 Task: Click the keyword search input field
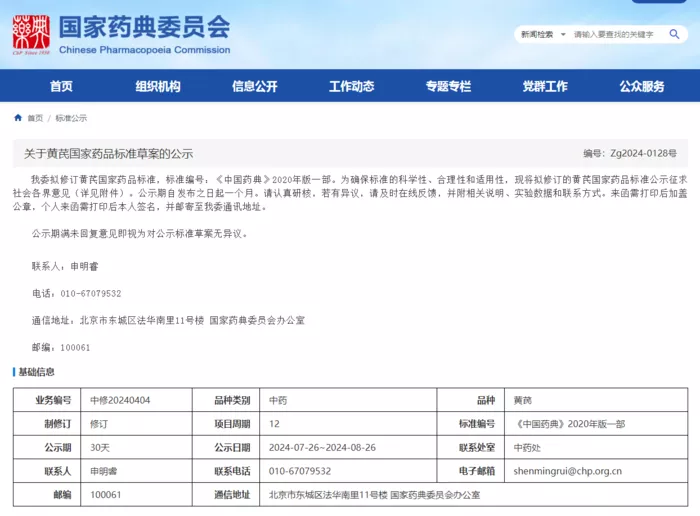[617, 34]
